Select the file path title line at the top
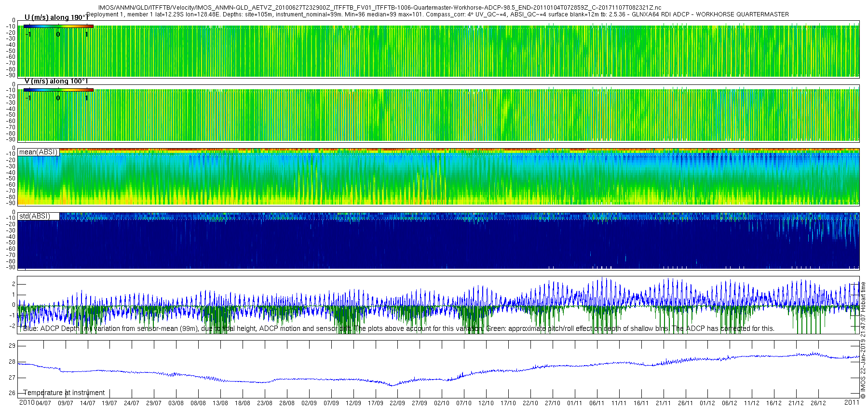This screenshot has width=868, height=410. (x=380, y=8)
